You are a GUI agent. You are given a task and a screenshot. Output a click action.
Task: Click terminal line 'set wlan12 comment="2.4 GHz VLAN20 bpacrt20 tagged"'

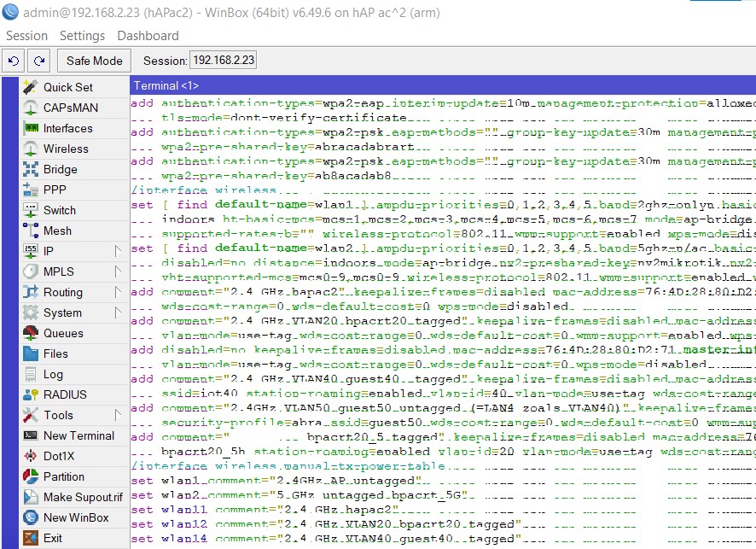(326, 524)
